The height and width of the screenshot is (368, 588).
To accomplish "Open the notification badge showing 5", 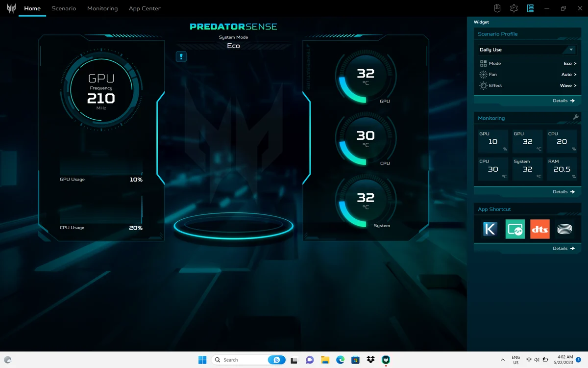I will click(x=579, y=360).
